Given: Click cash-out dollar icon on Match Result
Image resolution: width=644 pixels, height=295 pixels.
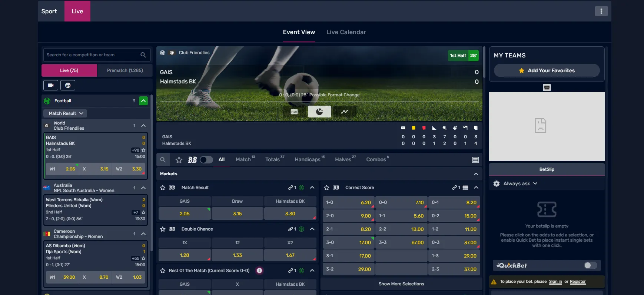Looking at the screenshot, I should pyautogui.click(x=302, y=188).
